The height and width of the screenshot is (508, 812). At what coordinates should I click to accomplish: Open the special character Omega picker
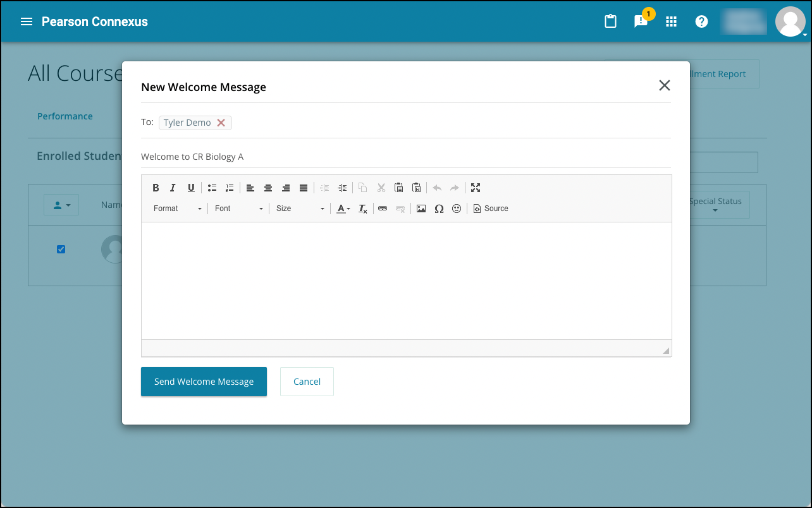pyautogui.click(x=439, y=209)
